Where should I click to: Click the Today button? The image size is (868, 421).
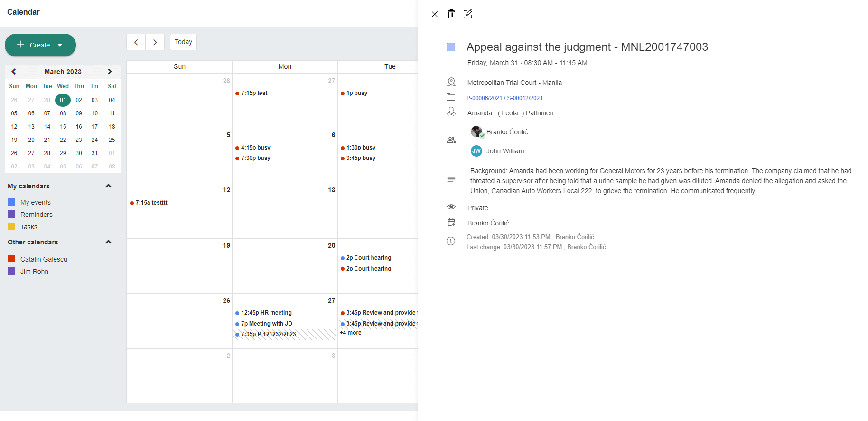click(183, 42)
